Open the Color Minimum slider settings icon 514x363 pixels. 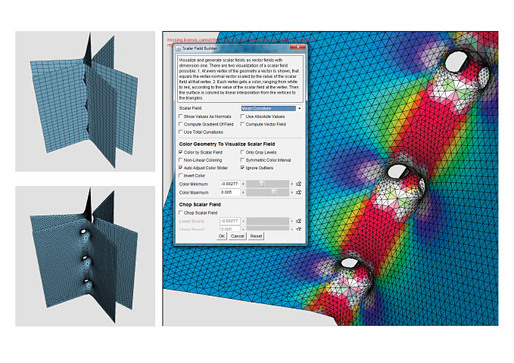pos(299,184)
